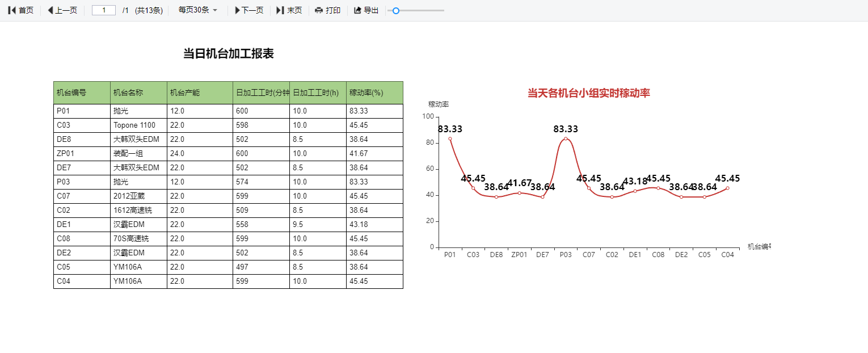Click the 上一页 previous page arrow
This screenshot has height=353, width=868.
point(50,10)
